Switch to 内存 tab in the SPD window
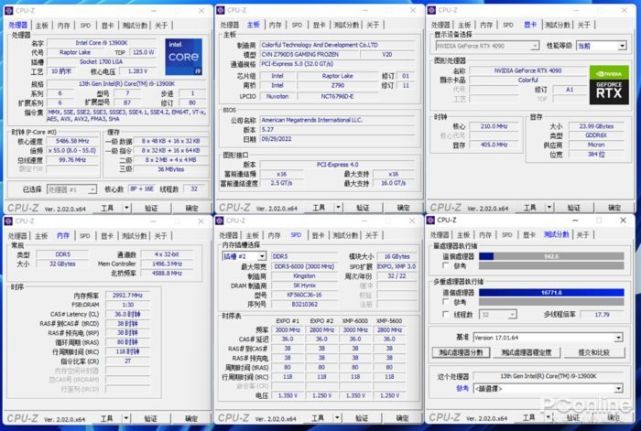 click(274, 236)
